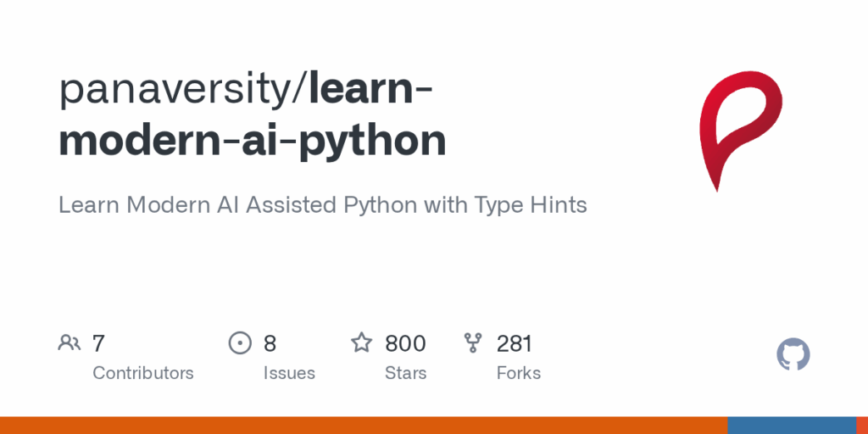This screenshot has width=868, height=434.
Task: Click the star icon beside 800
Action: pos(361,342)
